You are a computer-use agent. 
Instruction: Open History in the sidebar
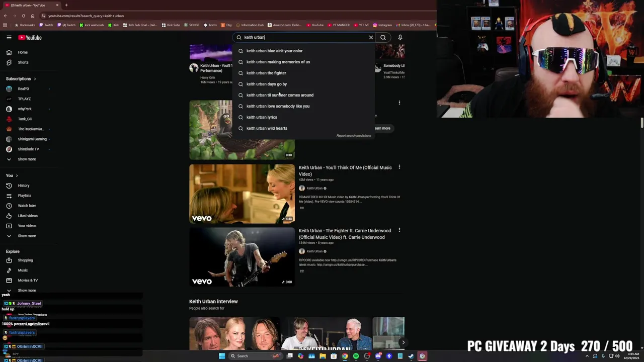point(23,186)
